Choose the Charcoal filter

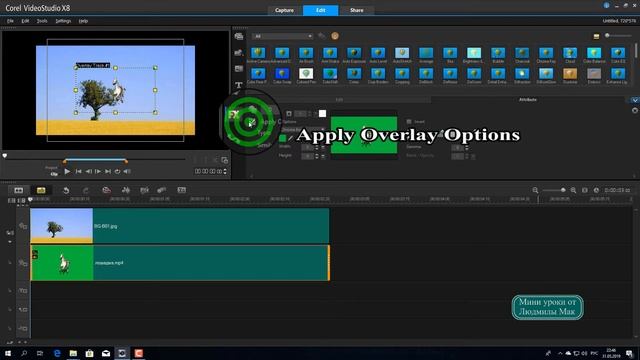tap(522, 53)
